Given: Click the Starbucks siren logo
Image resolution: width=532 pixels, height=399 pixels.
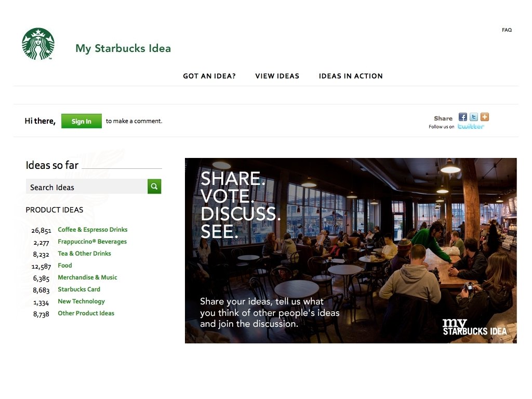Looking at the screenshot, I should click(38, 44).
